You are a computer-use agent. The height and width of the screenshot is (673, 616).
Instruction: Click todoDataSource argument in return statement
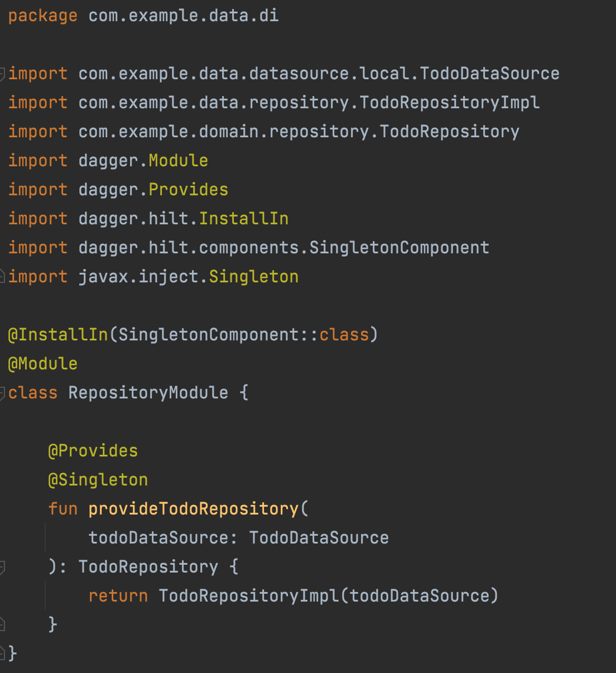419,595
